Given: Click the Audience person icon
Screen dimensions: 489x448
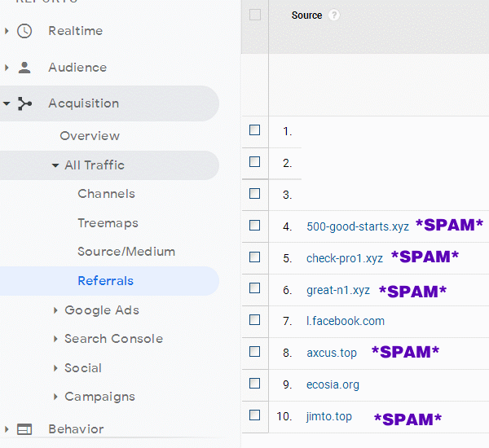Looking at the screenshot, I should click(x=24, y=68).
